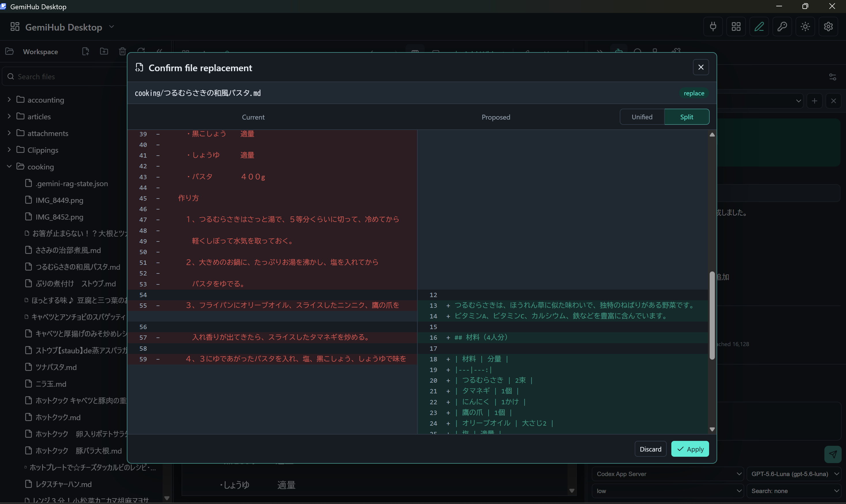Expand the accounting folder
This screenshot has height=504, width=846.
tap(9, 99)
